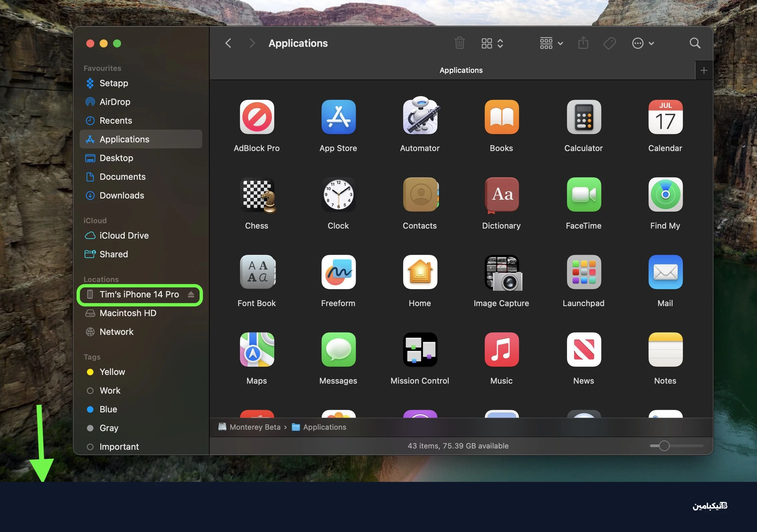Expand the Group By dropdown
The height and width of the screenshot is (532, 757).
coord(551,43)
